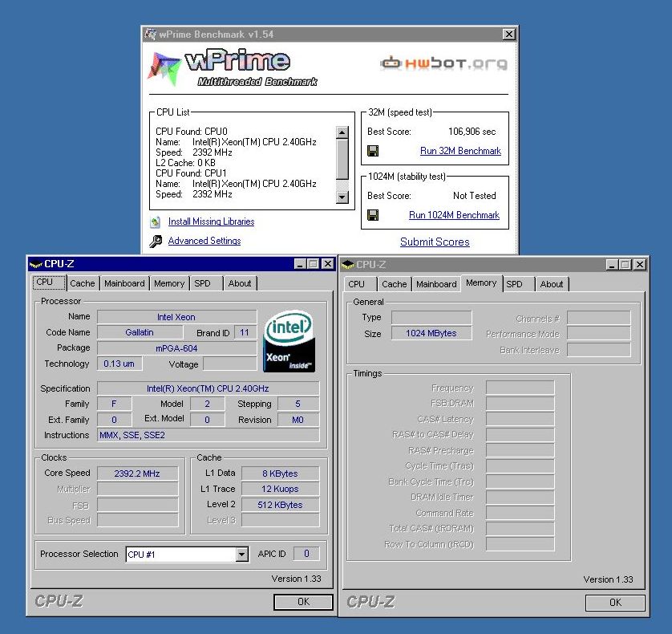This screenshot has width=672, height=634.
Task: Click the Package field mPGA-604
Action: tap(176, 348)
